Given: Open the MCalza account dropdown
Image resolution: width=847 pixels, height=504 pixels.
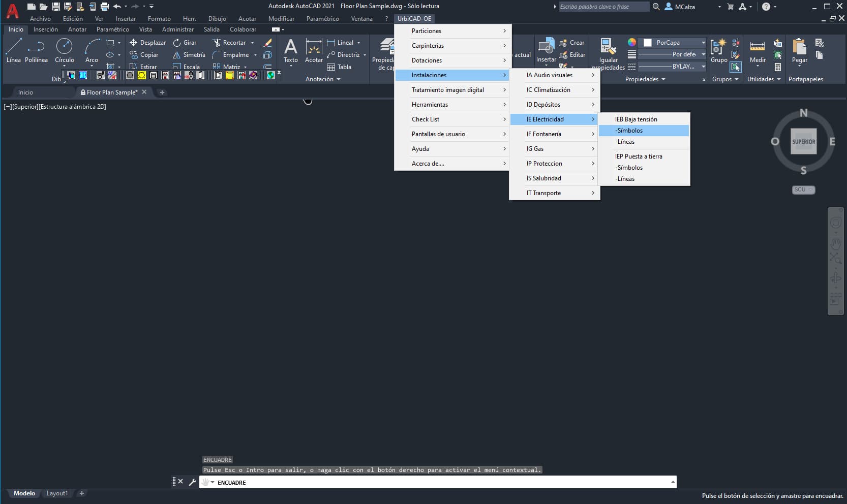Looking at the screenshot, I should [x=719, y=7].
